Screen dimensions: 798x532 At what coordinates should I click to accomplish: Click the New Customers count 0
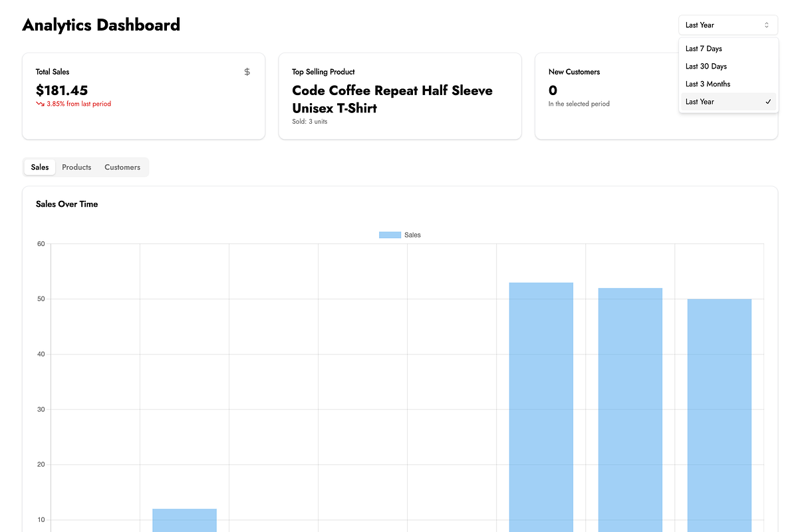pos(553,90)
